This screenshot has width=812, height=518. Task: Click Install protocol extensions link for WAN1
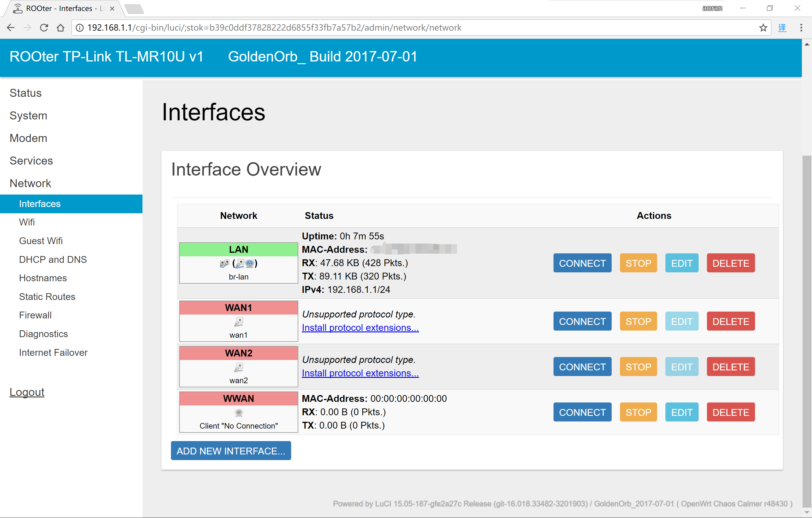[360, 327]
